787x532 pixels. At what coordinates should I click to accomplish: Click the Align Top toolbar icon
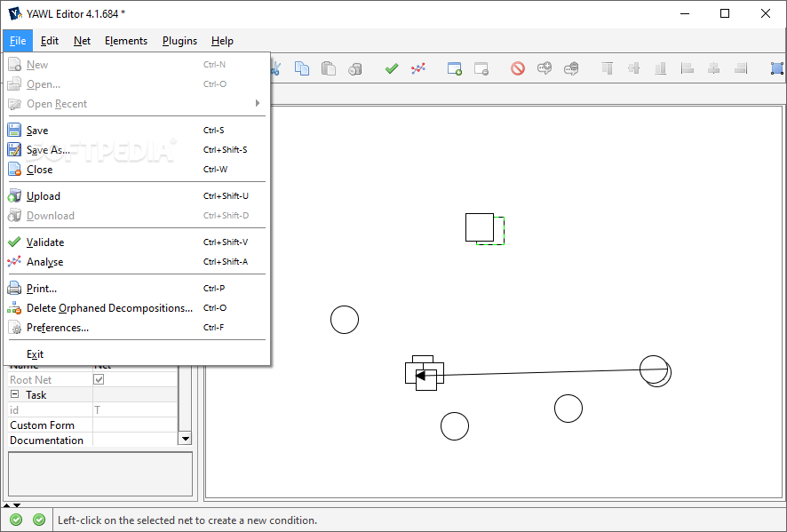pos(608,68)
